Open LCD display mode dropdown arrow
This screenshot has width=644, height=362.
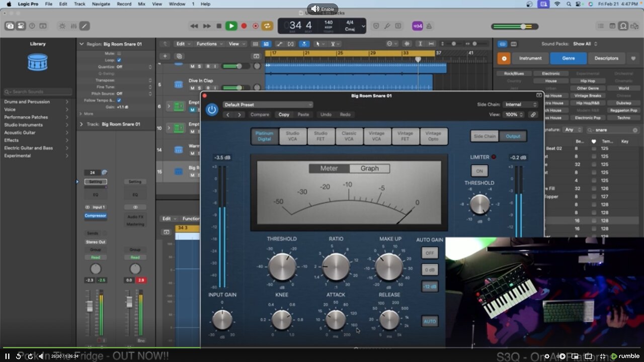[362, 26]
